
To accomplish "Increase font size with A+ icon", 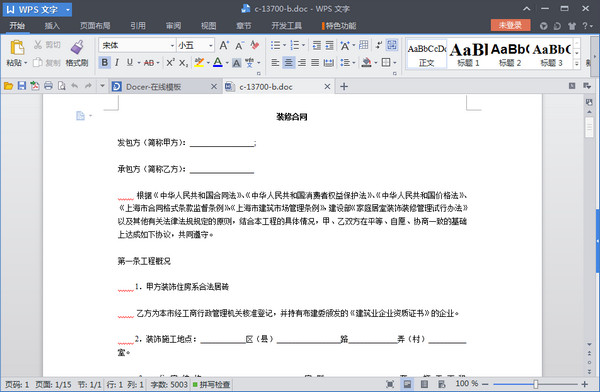I will pyautogui.click(x=224, y=46).
